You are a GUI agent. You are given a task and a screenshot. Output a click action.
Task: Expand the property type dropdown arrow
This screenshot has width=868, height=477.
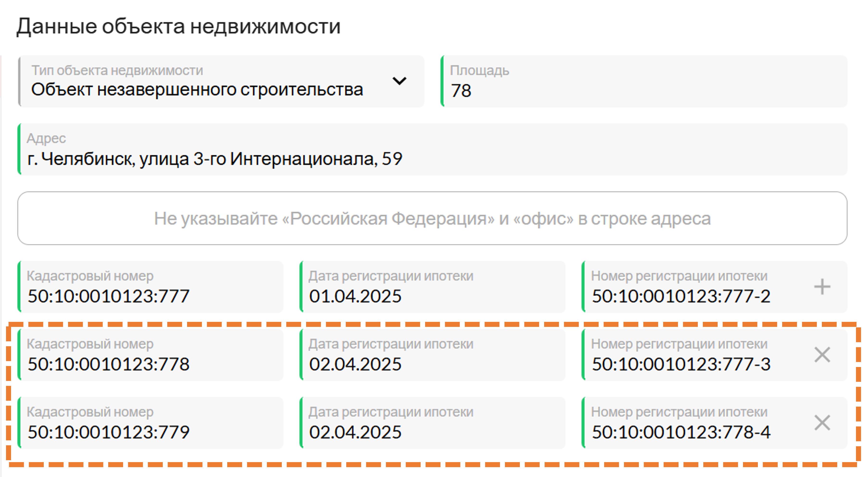[x=399, y=81]
